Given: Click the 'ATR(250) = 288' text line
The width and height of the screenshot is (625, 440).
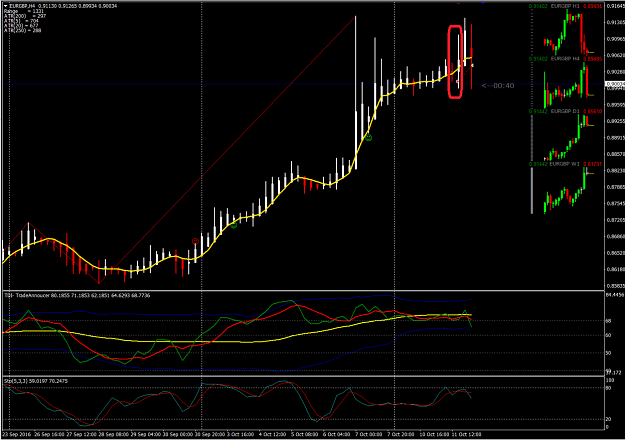Looking at the screenshot, I should click(x=22, y=30).
